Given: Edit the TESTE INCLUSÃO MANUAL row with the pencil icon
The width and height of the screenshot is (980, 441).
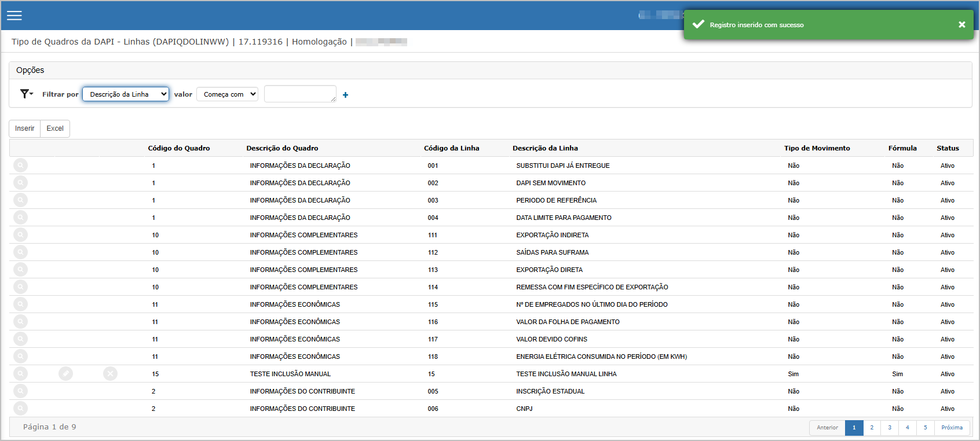Looking at the screenshot, I should [x=66, y=374].
